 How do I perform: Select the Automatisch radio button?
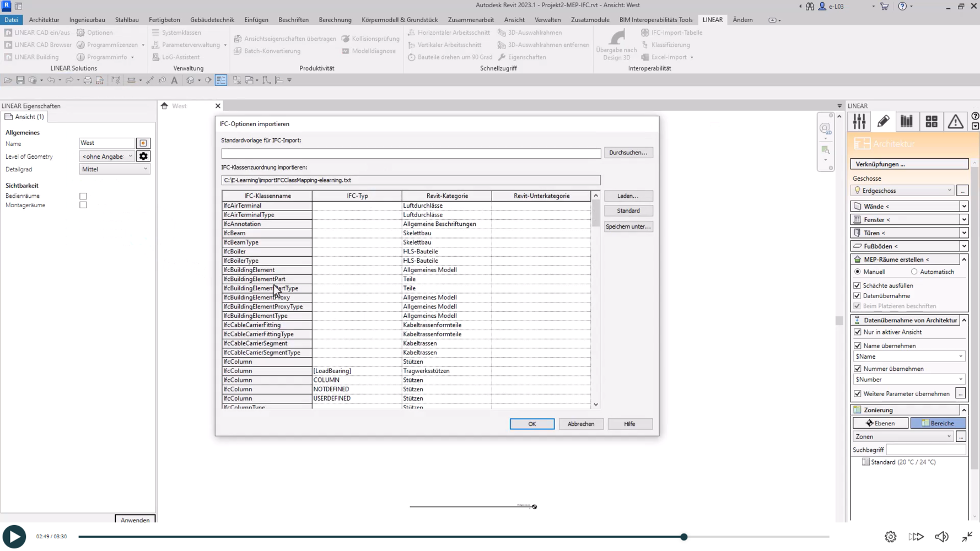point(914,272)
